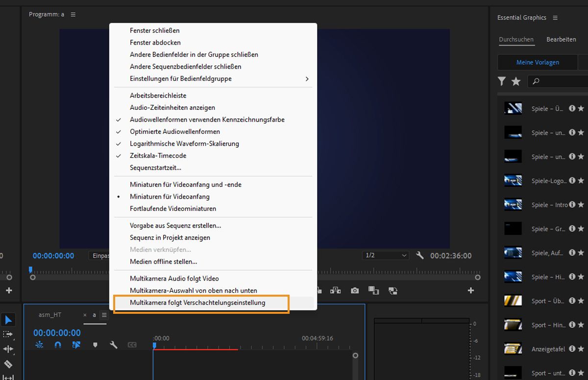Select the Selection tool arrow

[x=8, y=320]
